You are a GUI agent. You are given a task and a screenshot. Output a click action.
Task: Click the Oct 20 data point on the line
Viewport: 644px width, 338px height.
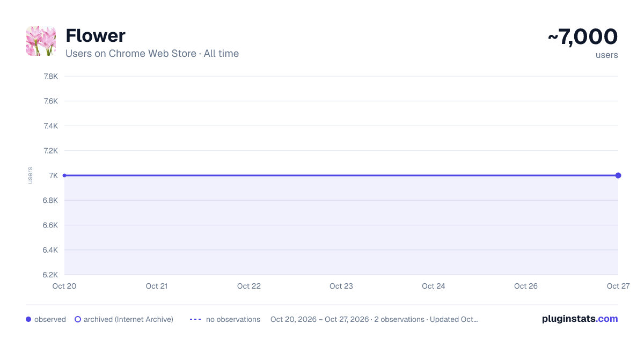pos(64,175)
